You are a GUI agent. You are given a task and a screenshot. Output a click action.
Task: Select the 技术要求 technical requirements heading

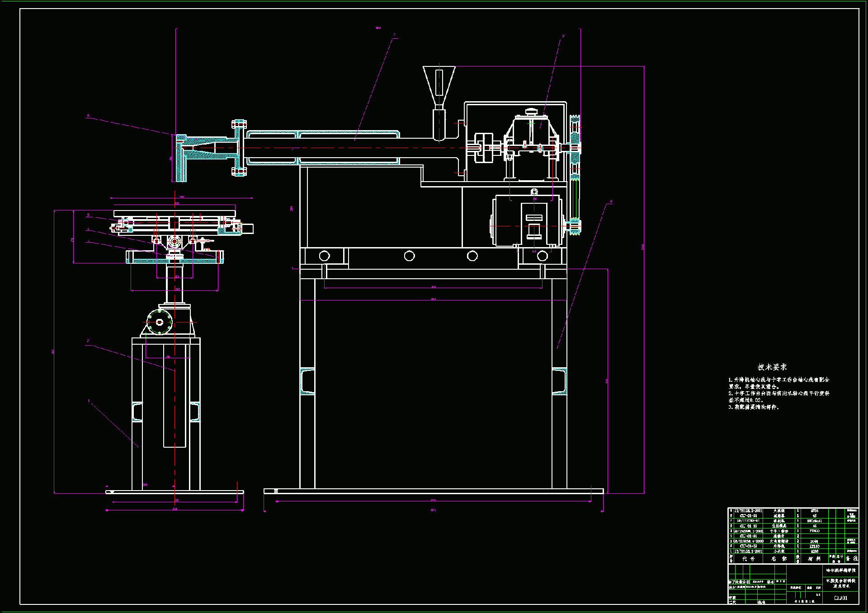pyautogui.click(x=772, y=367)
